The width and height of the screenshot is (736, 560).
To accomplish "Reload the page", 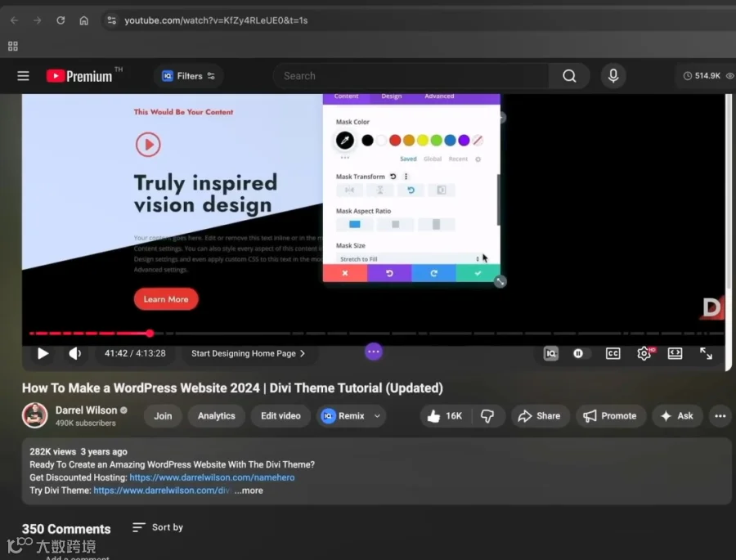I will tap(61, 20).
